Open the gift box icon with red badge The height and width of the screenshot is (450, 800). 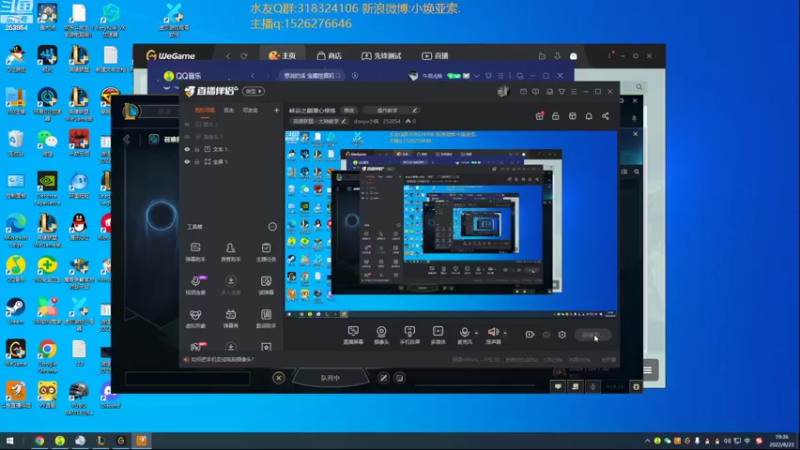[539, 116]
